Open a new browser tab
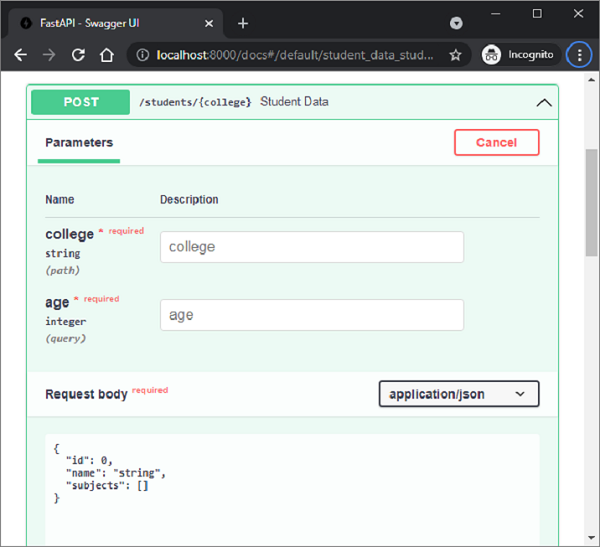600x547 pixels. [243, 23]
